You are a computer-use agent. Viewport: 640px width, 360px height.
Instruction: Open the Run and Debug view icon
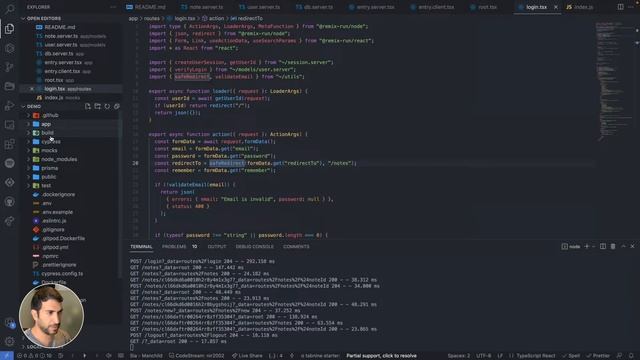pyautogui.click(x=9, y=105)
